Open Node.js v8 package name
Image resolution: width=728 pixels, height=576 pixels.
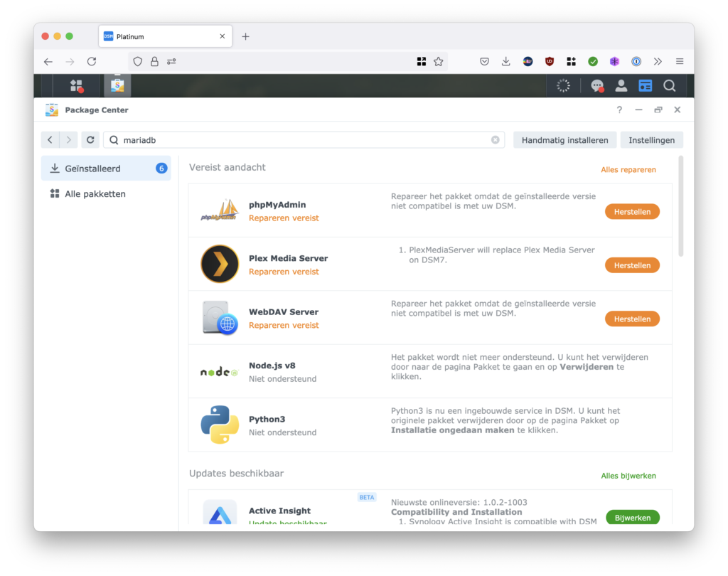pyautogui.click(x=272, y=366)
